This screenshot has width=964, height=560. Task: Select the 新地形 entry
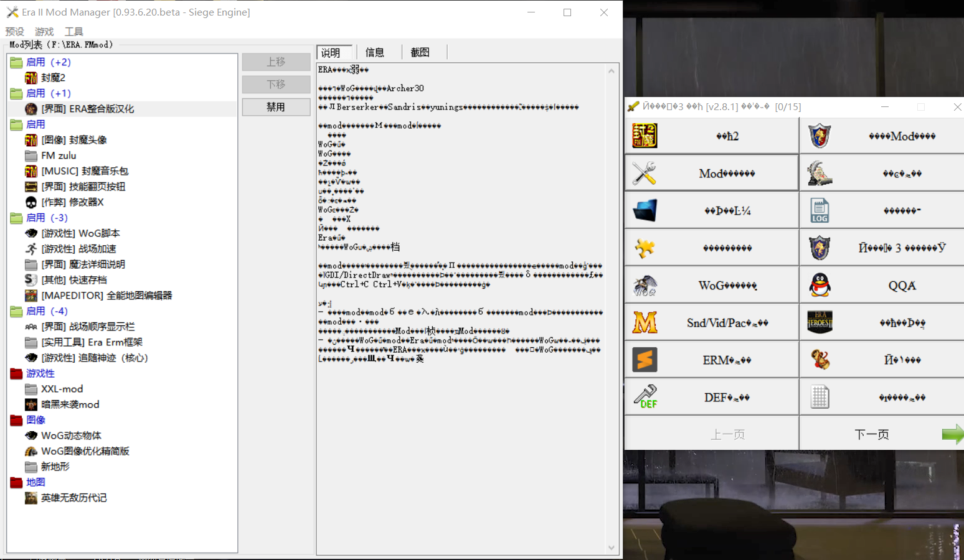tap(55, 467)
